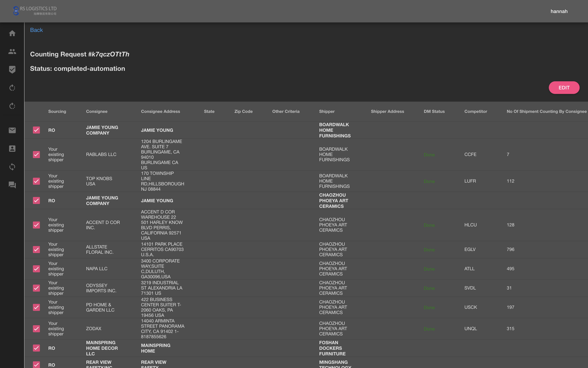The image size is (588, 368).
Task: Click the 14101 PARK PLACE CERRITOS address
Action: click(x=162, y=250)
